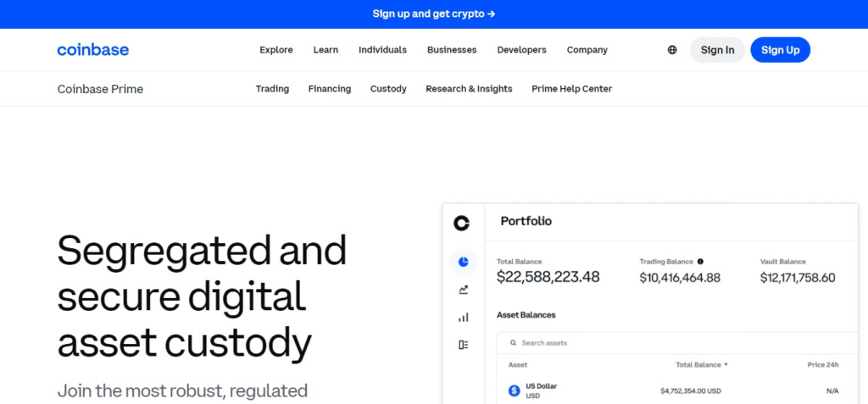
Task: Open the Businesses menu
Action: 452,50
